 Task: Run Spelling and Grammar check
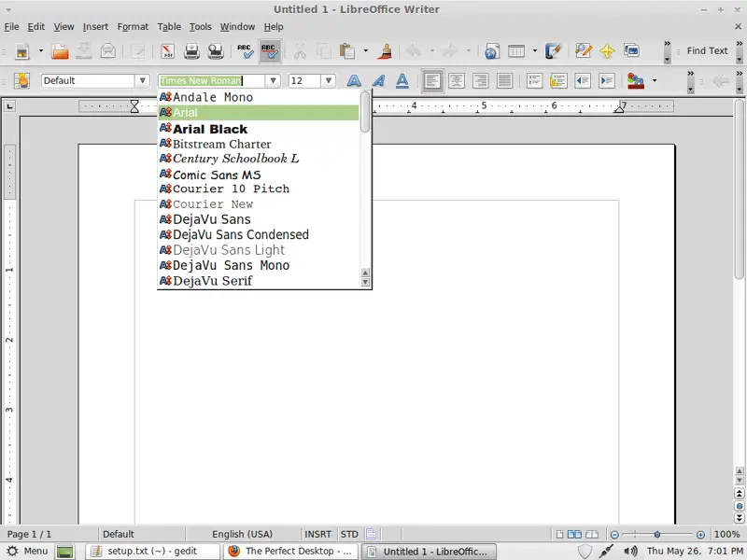pyautogui.click(x=246, y=51)
